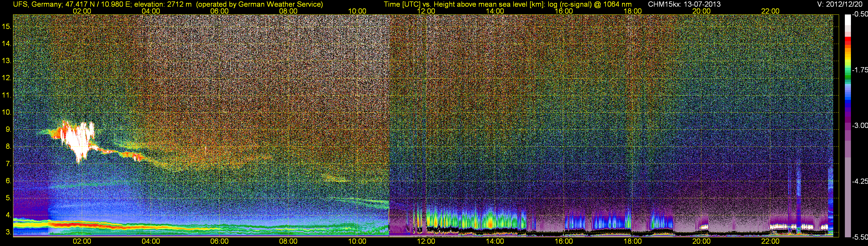Click the 02:00 label on the top time axis
The image size is (868, 246).
click(82, 11)
